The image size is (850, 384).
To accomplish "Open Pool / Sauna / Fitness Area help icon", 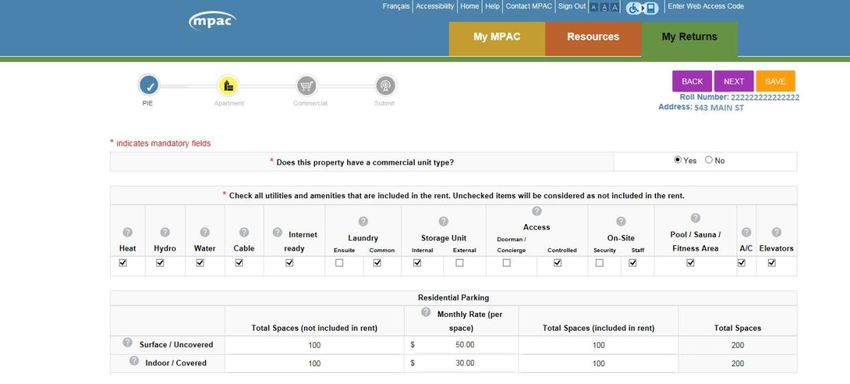I will 696,218.
